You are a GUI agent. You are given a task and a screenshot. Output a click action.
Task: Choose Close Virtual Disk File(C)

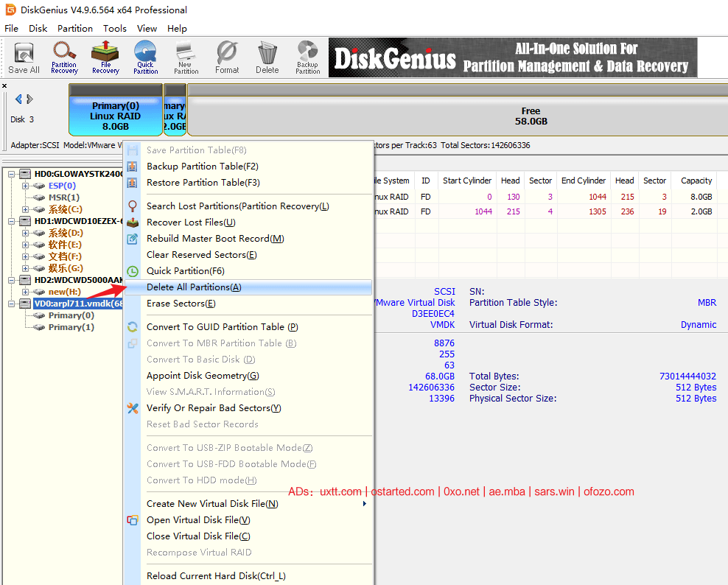248,536
